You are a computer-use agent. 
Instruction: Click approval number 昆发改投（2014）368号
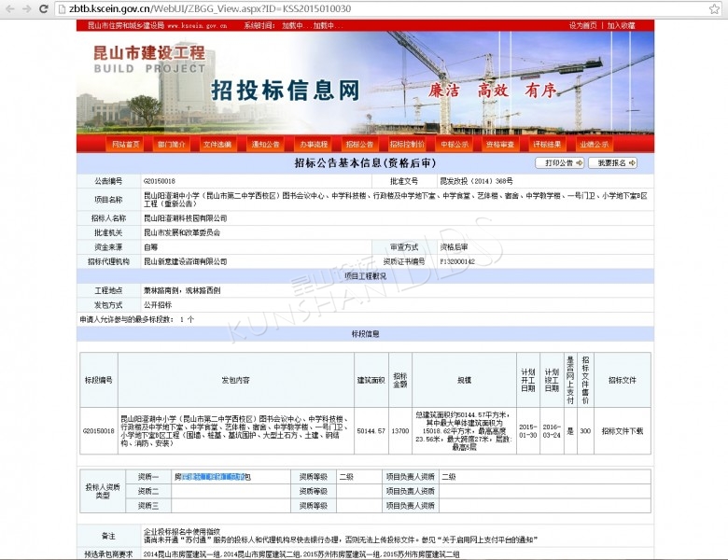pyautogui.click(x=476, y=181)
